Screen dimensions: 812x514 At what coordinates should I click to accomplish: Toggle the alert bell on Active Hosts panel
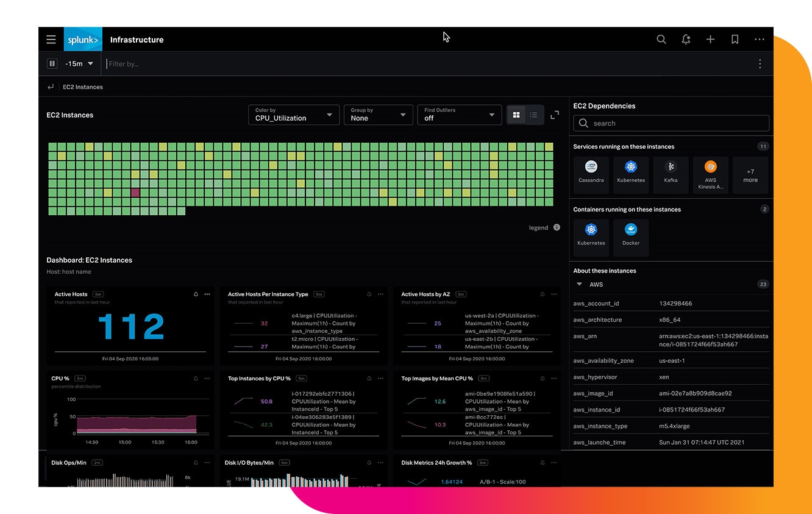pos(196,293)
